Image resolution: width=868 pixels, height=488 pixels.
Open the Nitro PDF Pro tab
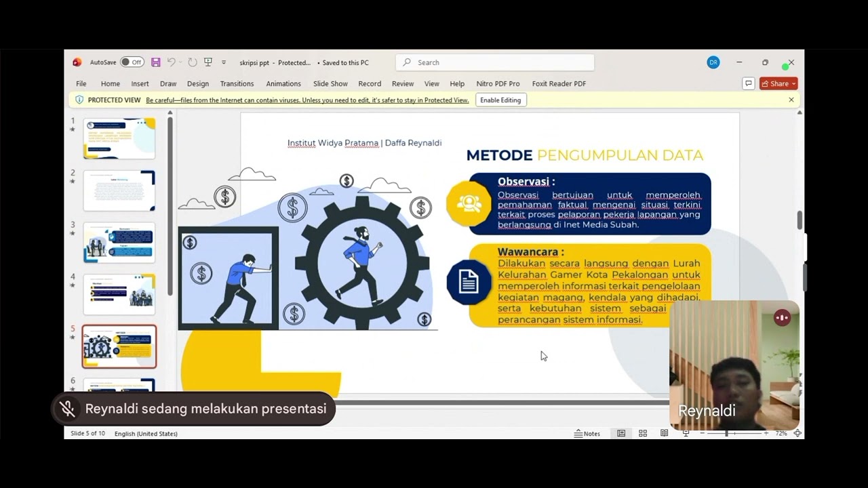click(x=498, y=83)
